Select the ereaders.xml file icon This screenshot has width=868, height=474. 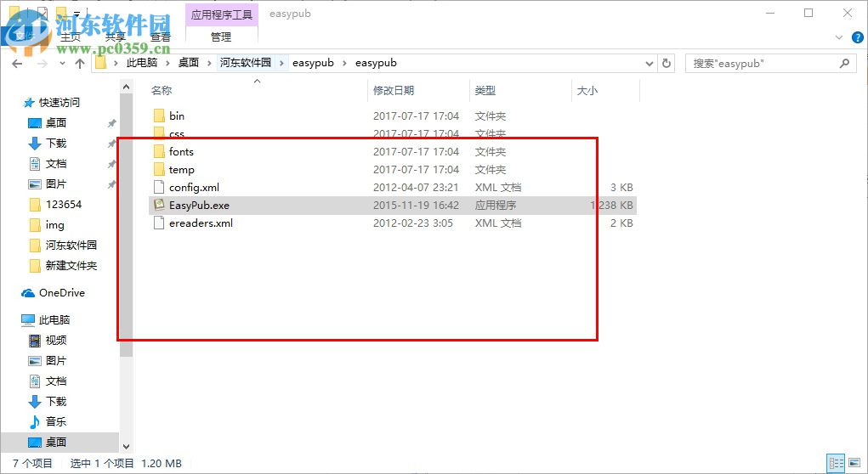(x=159, y=223)
